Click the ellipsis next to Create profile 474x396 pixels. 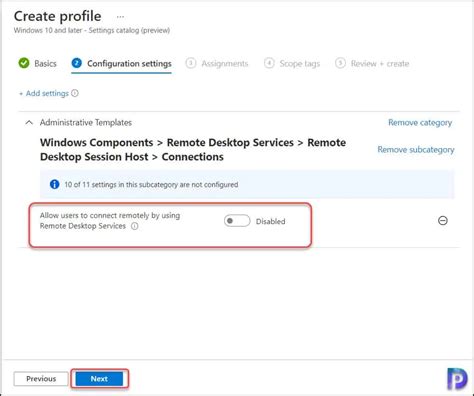point(120,17)
